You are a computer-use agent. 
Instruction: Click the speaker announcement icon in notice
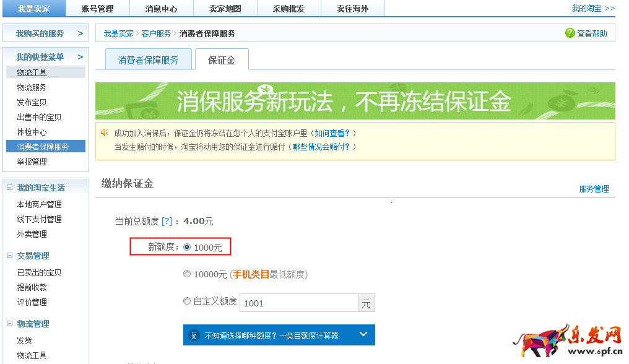point(105,132)
